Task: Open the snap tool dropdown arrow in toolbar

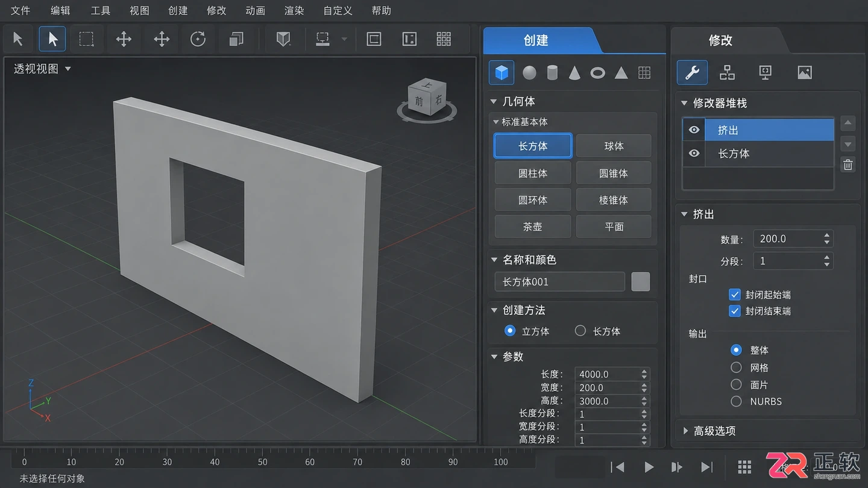Action: coord(344,40)
